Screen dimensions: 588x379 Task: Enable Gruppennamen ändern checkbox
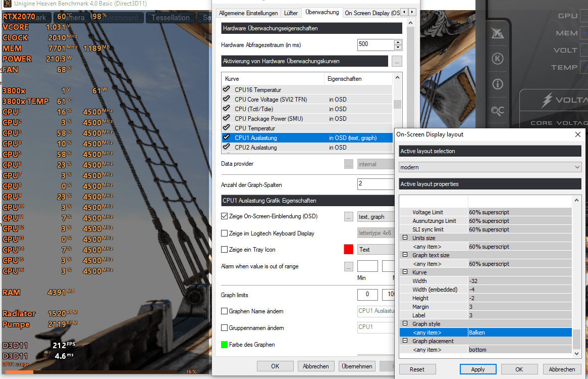[x=224, y=328]
